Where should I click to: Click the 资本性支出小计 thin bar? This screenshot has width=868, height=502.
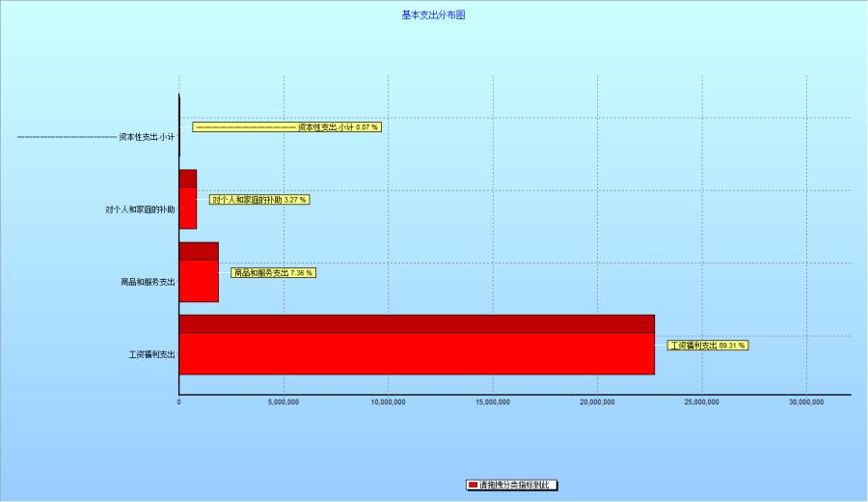pyautogui.click(x=179, y=125)
